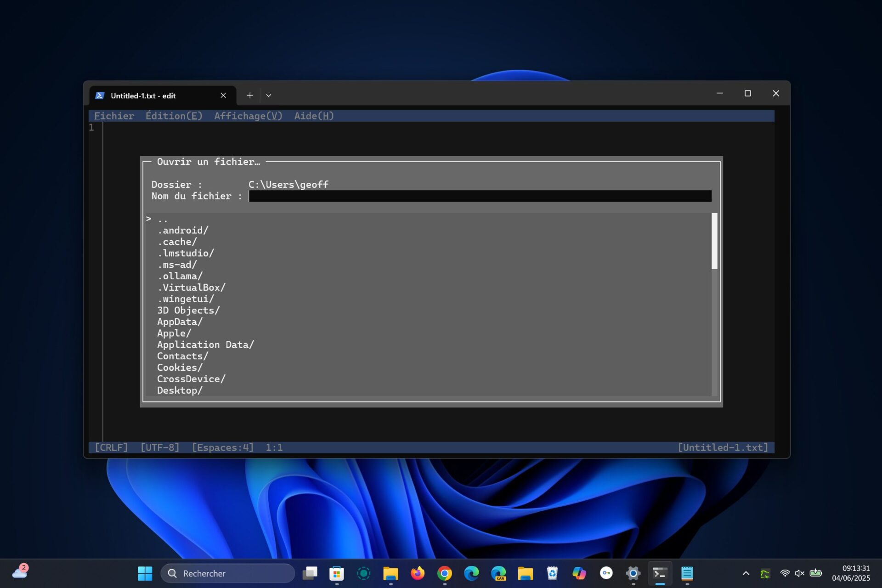Open the teal circular app taskbar icon

click(x=364, y=573)
